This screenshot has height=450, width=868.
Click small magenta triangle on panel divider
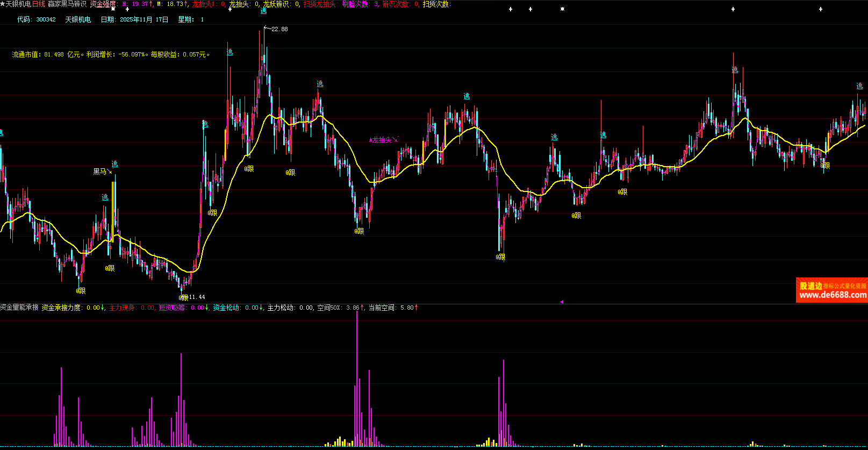coord(562,302)
